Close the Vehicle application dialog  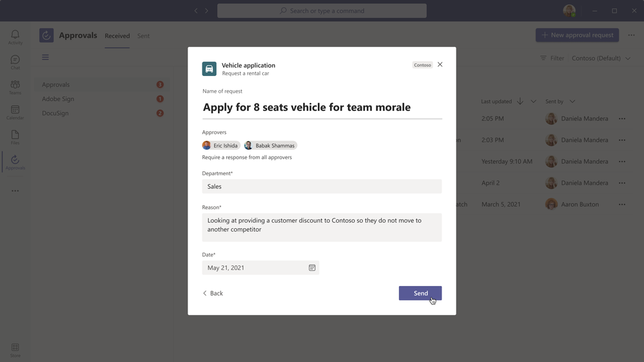[x=440, y=64]
